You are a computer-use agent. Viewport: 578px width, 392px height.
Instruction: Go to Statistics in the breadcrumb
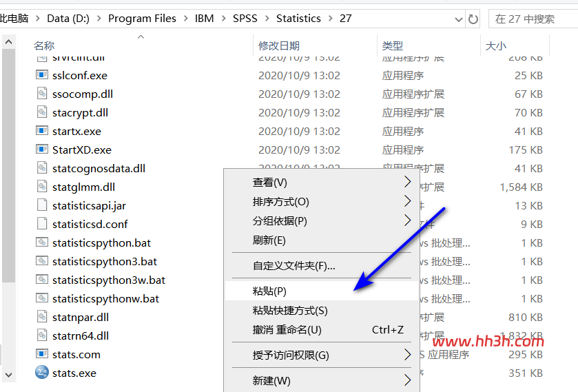click(298, 19)
